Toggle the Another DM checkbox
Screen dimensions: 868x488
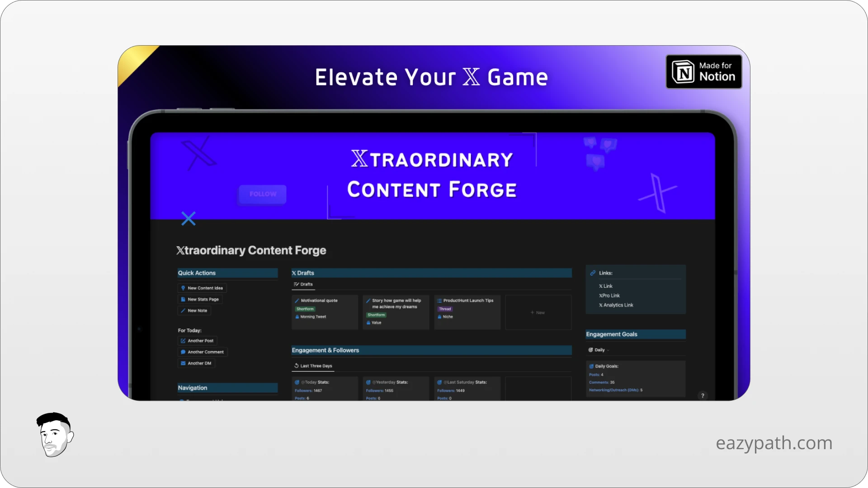183,363
